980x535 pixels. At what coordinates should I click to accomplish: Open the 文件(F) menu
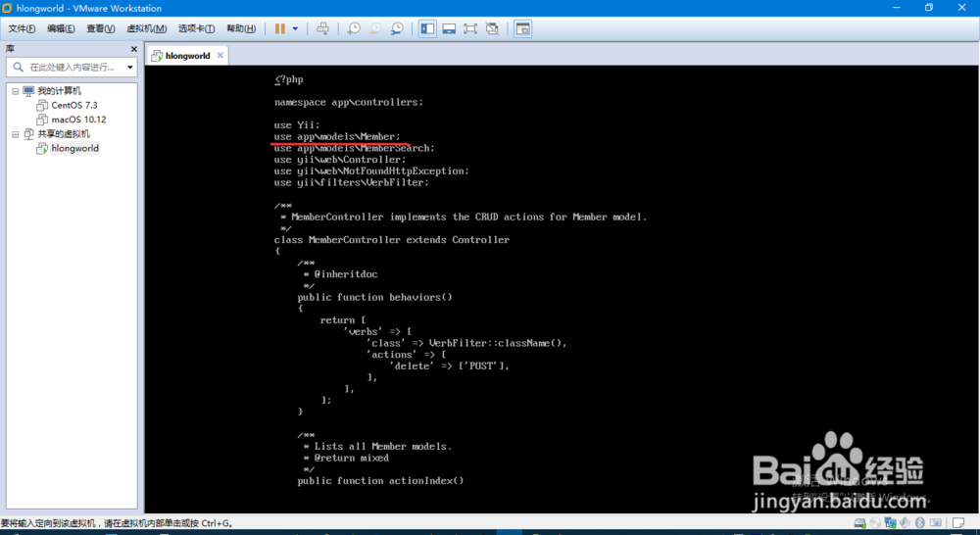coord(22,28)
